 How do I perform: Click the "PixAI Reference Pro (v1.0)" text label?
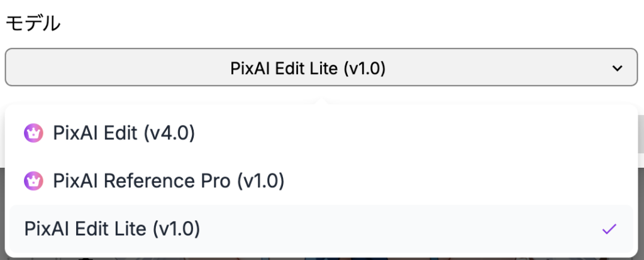pos(169,181)
